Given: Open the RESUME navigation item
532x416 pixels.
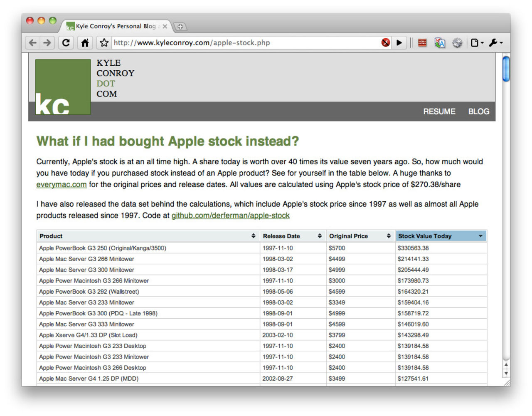Looking at the screenshot, I should point(439,111).
